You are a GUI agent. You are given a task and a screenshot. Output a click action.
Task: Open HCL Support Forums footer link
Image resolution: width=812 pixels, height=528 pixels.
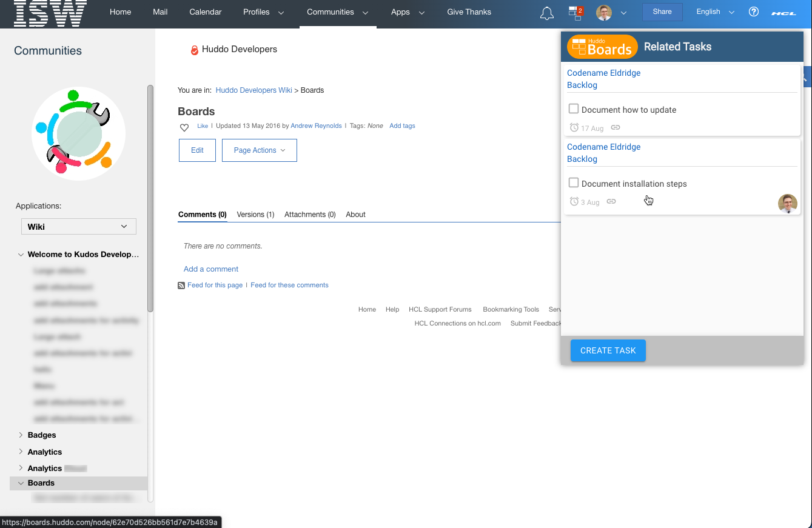click(x=440, y=310)
